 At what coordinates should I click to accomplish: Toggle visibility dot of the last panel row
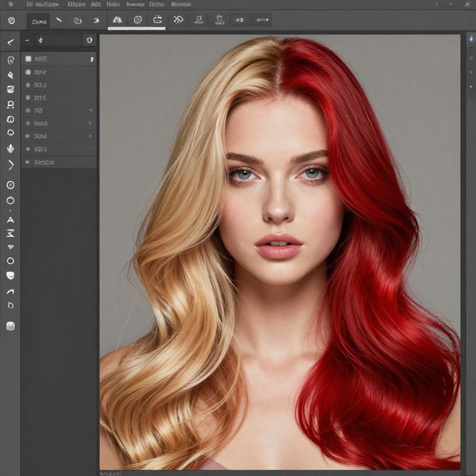click(x=28, y=162)
